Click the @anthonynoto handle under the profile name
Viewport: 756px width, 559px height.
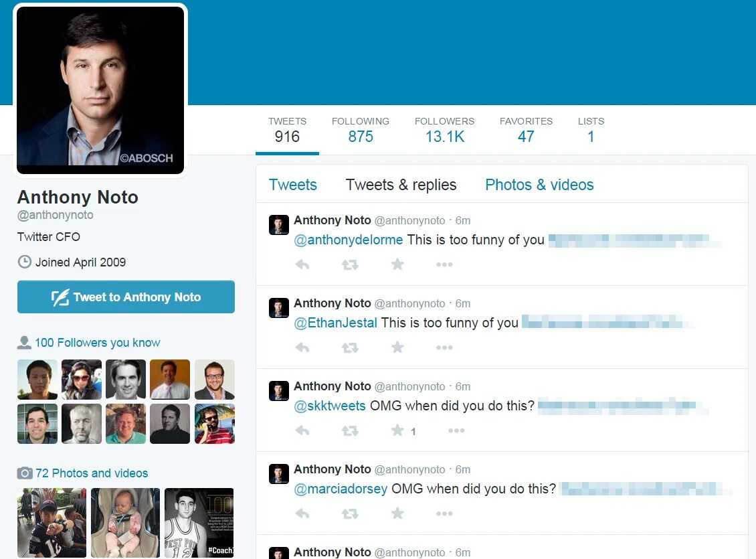(56, 215)
